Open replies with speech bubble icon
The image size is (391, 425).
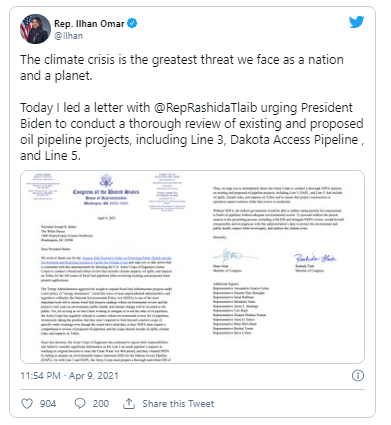[x=80, y=404]
